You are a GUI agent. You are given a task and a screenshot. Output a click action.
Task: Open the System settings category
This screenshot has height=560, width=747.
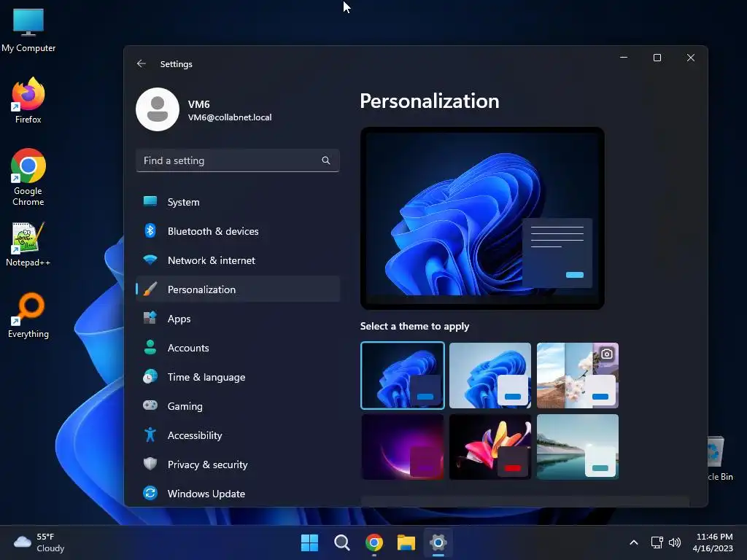point(238,202)
